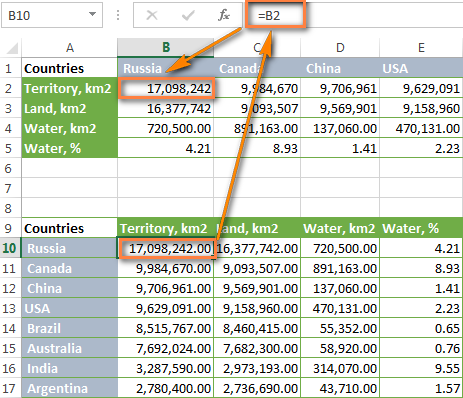Select column E header
This screenshot has width=463, height=398.
[421, 48]
